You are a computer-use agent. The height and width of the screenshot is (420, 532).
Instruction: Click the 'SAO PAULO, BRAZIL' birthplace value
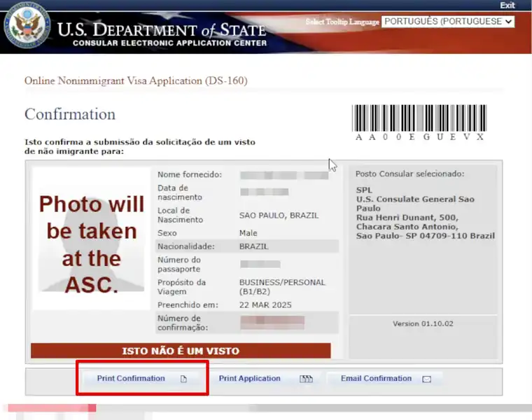click(x=279, y=216)
